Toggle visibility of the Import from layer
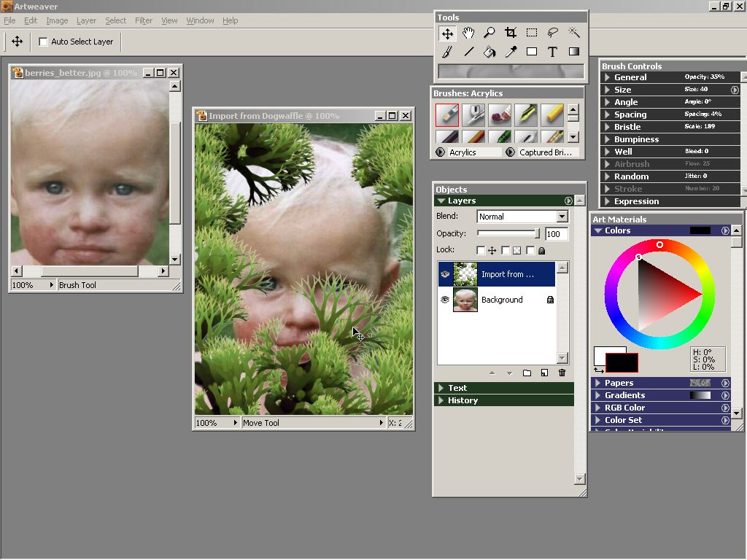 [445, 274]
